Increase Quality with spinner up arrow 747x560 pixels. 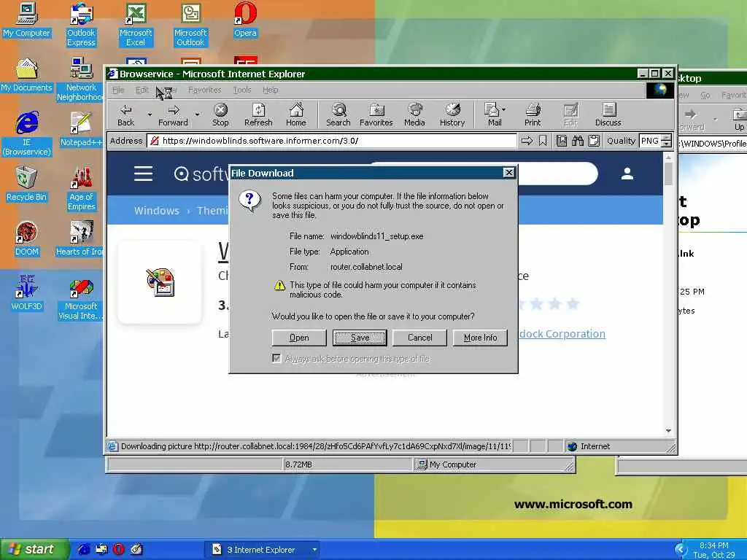pos(667,137)
